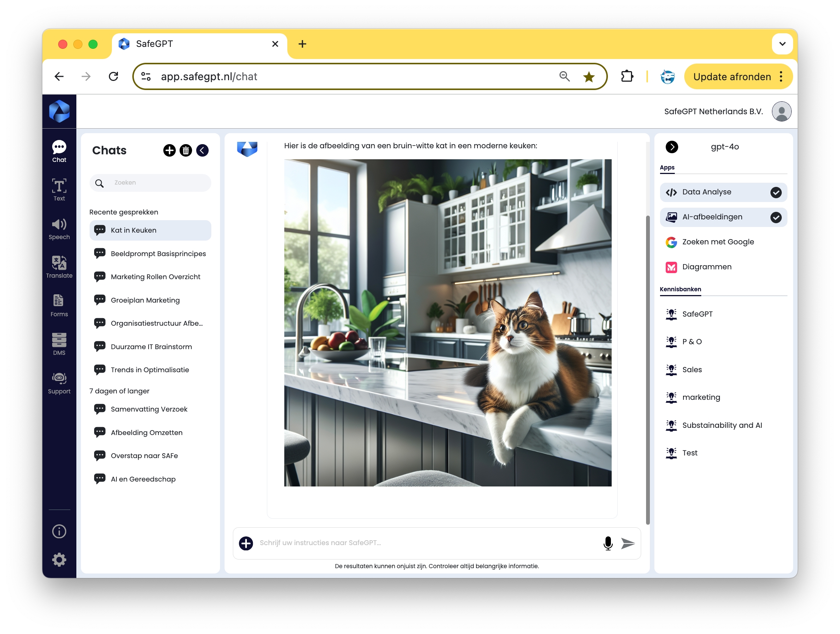Open Marketing Rollen Overzicht chat
Image resolution: width=840 pixels, height=634 pixels.
150,277
